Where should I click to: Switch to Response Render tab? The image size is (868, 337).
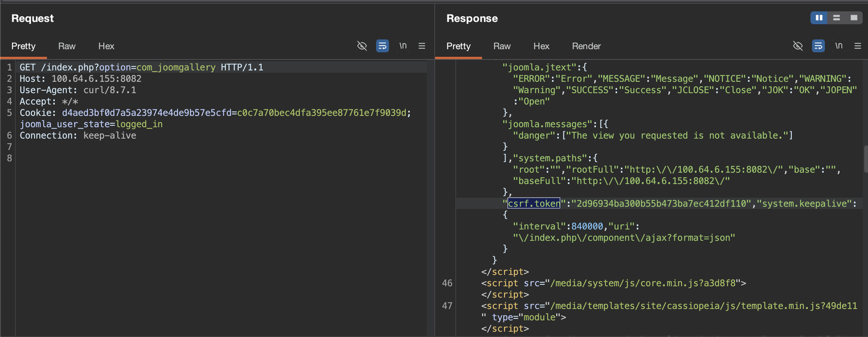coord(586,46)
